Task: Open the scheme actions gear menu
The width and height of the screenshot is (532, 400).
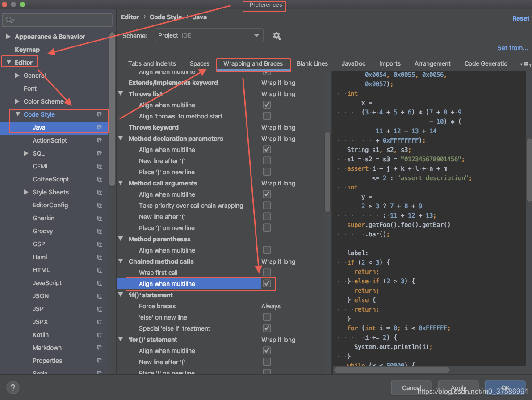Action: coord(276,36)
